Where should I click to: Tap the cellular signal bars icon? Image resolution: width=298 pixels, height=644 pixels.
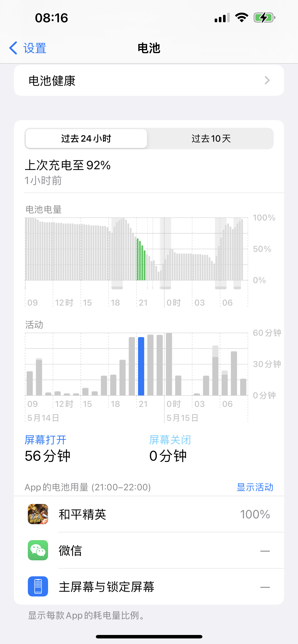click(x=222, y=18)
